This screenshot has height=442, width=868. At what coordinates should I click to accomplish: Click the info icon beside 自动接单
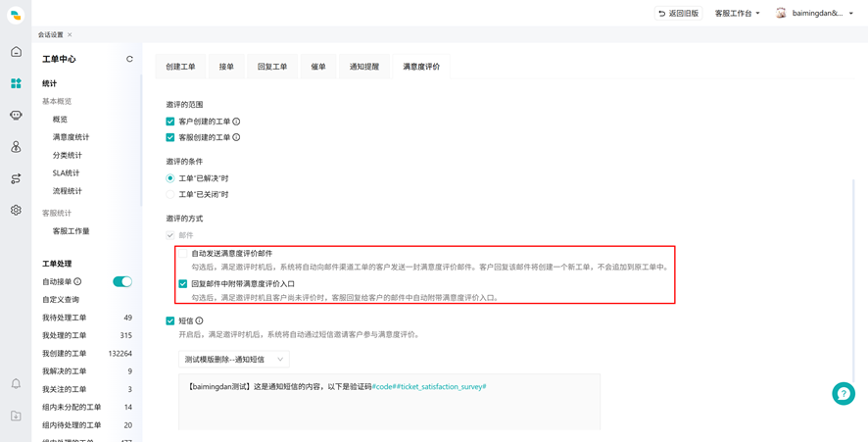(x=77, y=281)
